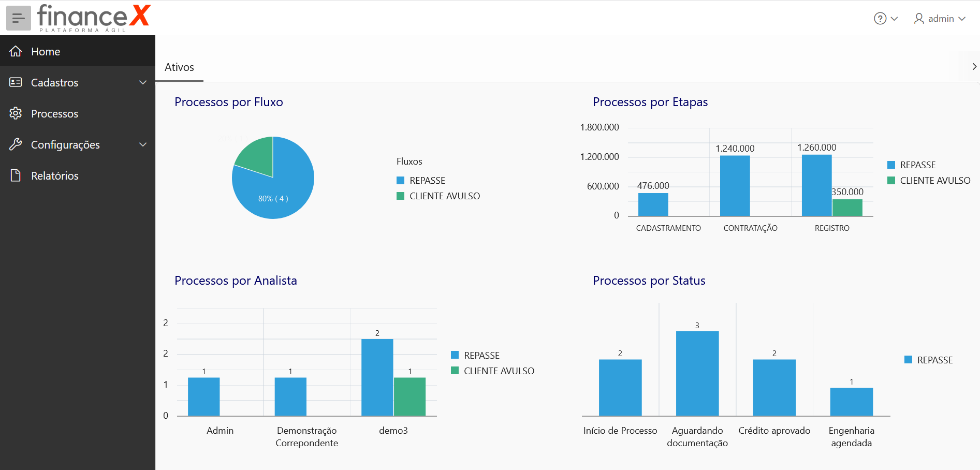Viewport: 980px width, 470px height.
Task: Click demo3 green CLIENTE AVULSO bar
Action: [x=409, y=396]
